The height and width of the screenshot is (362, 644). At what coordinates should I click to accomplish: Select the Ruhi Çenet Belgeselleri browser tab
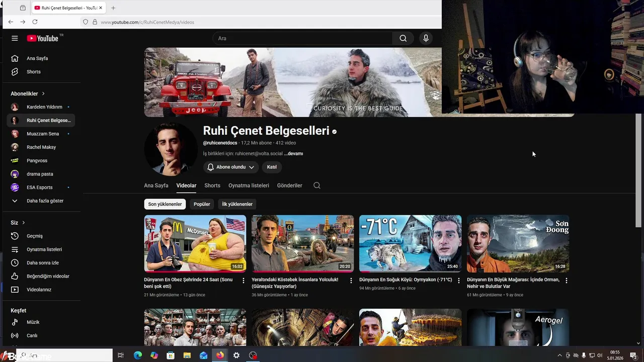point(69,8)
